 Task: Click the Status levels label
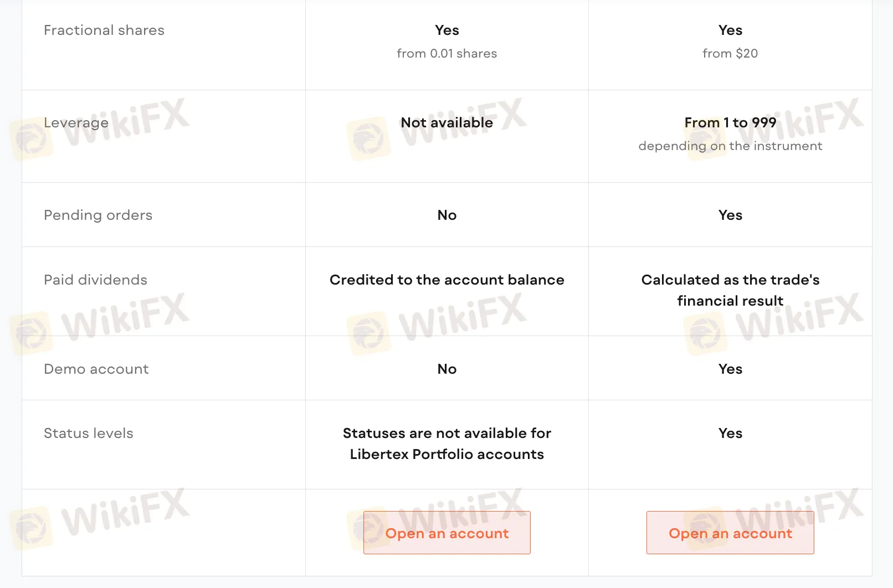point(89,433)
